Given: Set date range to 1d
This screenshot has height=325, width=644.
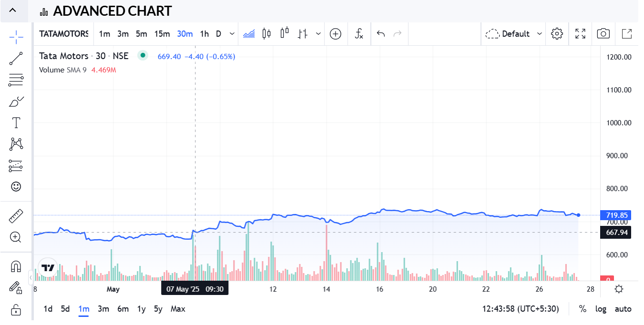Looking at the screenshot, I should [x=48, y=309].
